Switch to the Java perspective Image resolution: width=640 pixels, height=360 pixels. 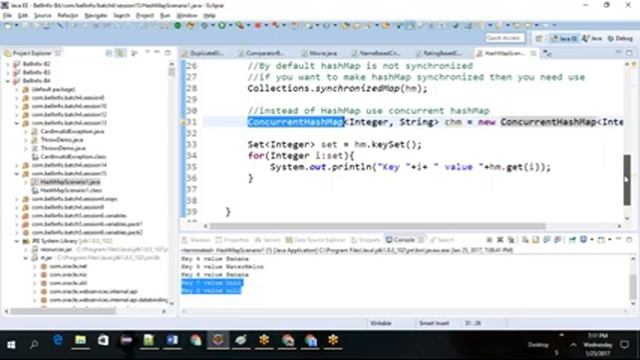coord(591,38)
